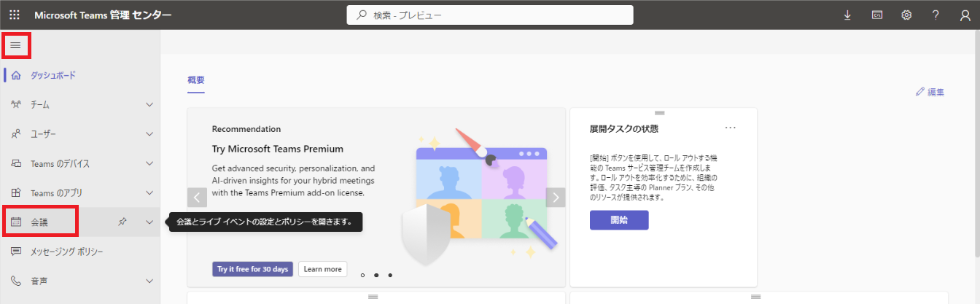Expand the Teams のアプリ section
This screenshot has width=980, height=304.
click(x=149, y=193)
